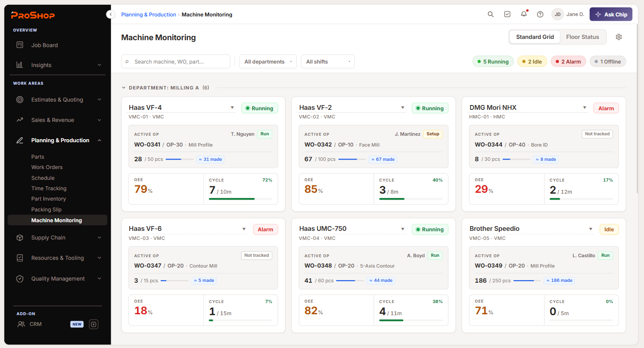Click the Insights bar chart icon
The image size is (644, 348).
pos(19,65)
